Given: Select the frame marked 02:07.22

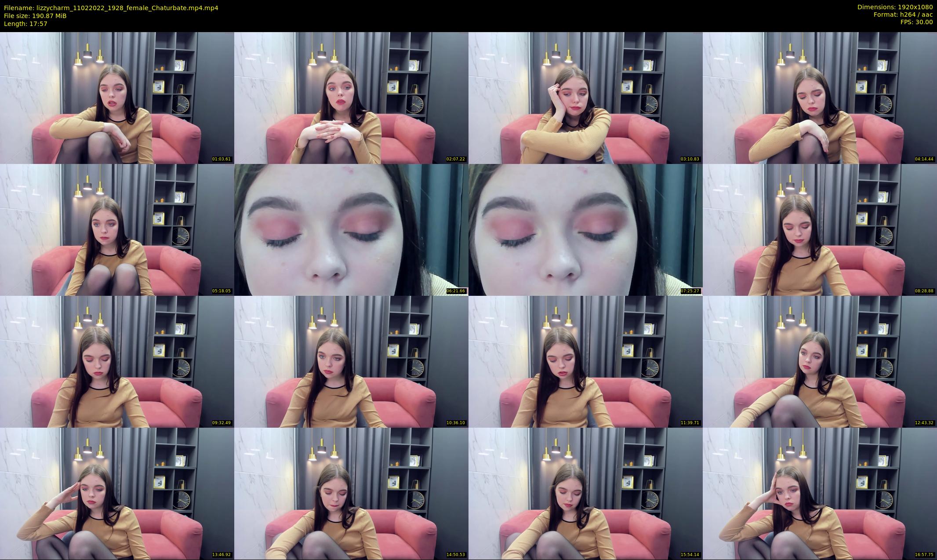Looking at the screenshot, I should (x=351, y=98).
